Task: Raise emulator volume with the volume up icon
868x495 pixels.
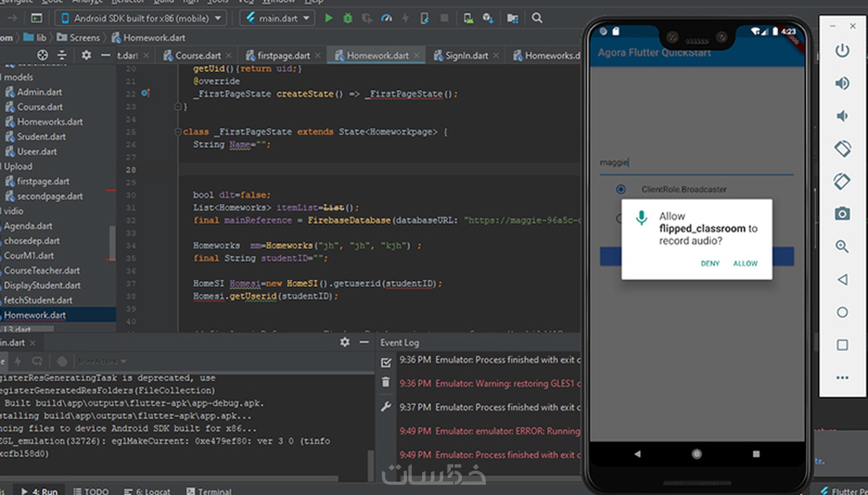Action: tap(842, 83)
